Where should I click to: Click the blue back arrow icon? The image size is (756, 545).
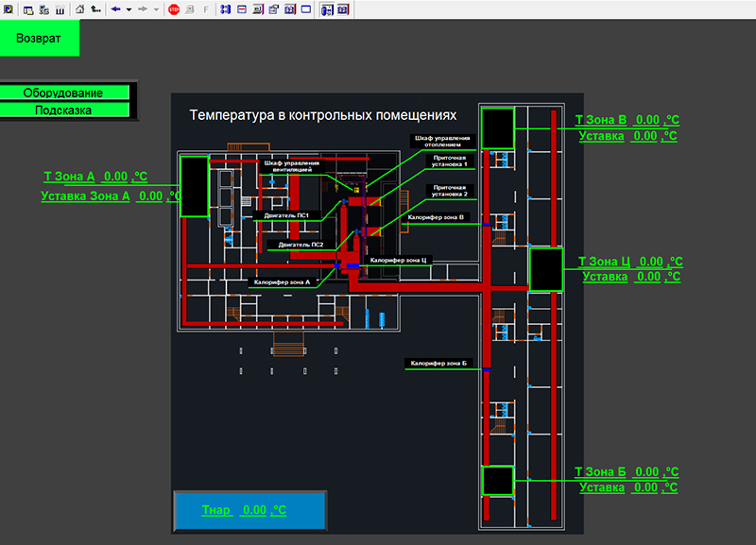point(115,9)
